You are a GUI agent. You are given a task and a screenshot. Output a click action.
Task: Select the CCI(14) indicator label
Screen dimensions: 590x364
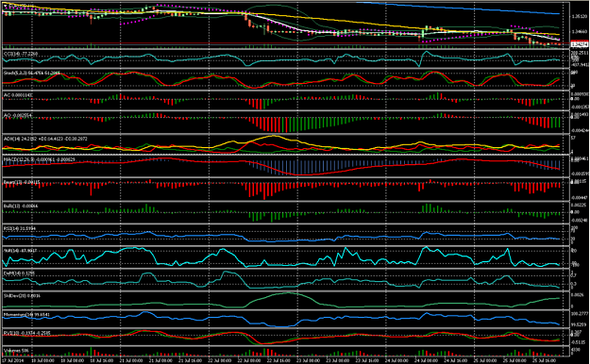(21, 54)
